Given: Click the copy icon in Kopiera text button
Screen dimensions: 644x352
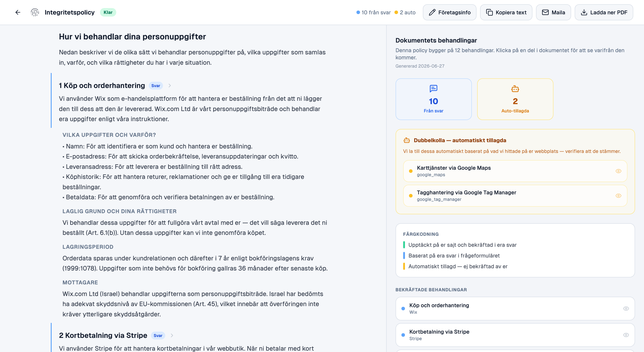Looking at the screenshot, I should pos(489,12).
